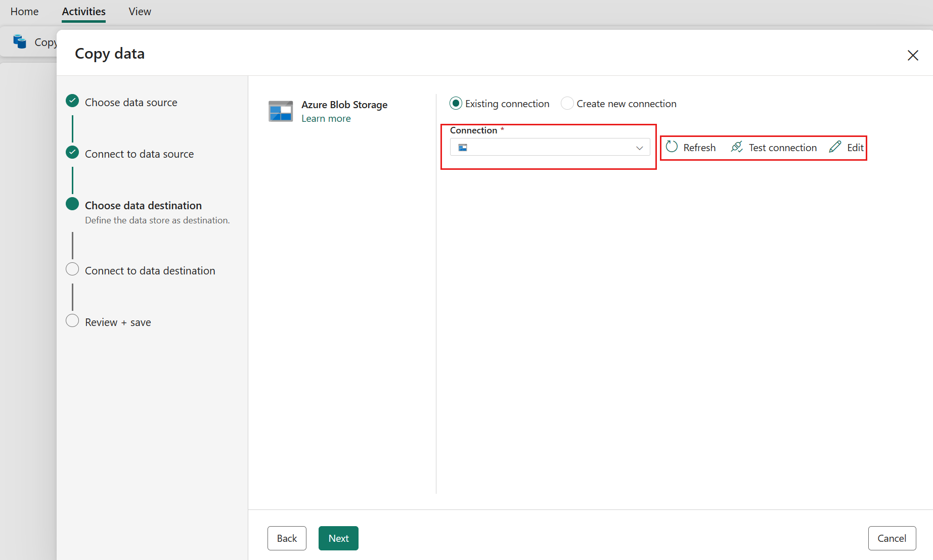Screen dimensions: 933x560
Task: Click the Connection combo box field
Action: (550, 147)
